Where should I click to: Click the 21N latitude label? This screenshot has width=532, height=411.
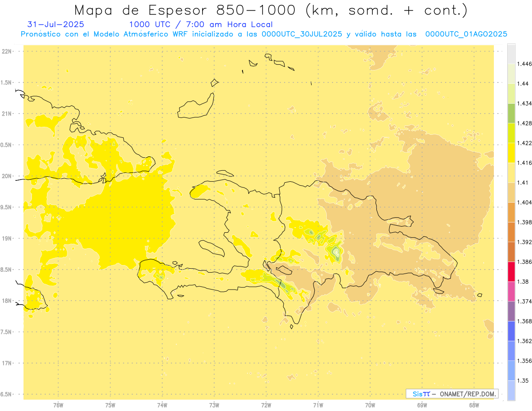(x=8, y=114)
